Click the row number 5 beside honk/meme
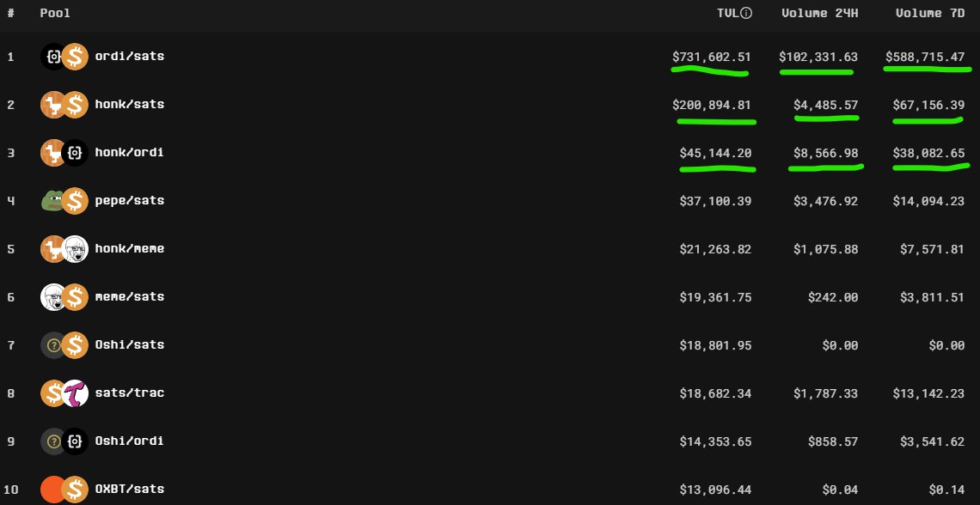980x505 pixels. pyautogui.click(x=9, y=248)
